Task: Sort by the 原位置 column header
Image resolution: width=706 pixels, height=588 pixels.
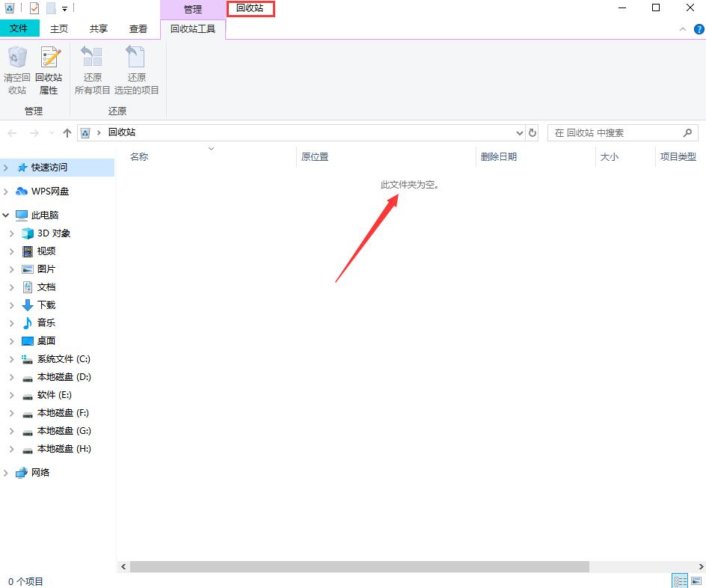Action: pyautogui.click(x=315, y=157)
